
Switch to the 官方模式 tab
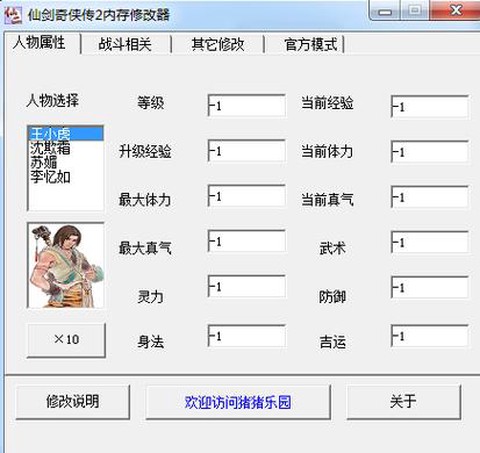pyautogui.click(x=310, y=45)
